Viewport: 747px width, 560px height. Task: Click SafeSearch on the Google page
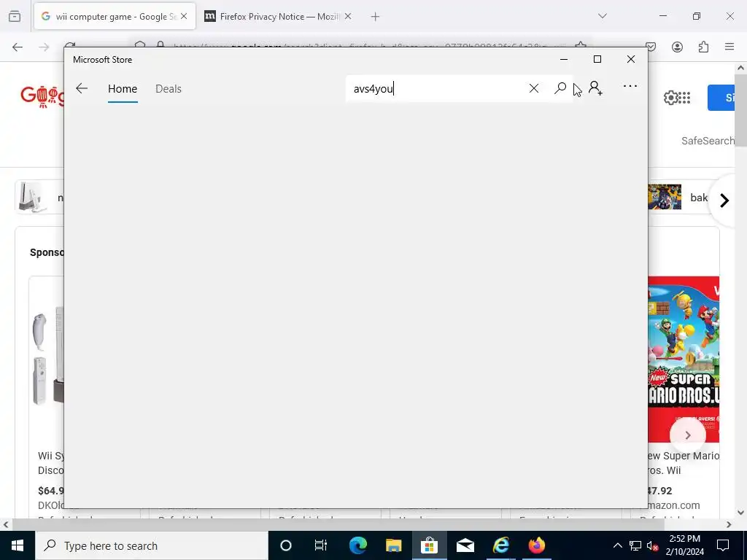click(708, 141)
